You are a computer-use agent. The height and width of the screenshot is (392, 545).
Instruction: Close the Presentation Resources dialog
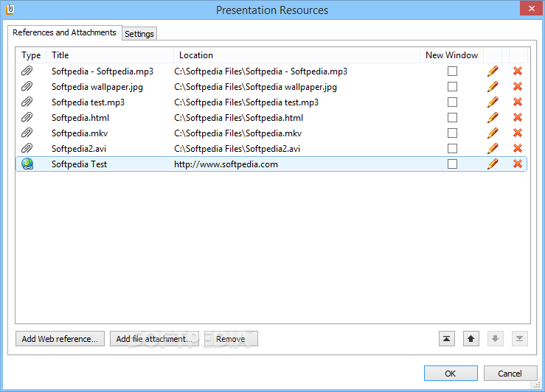[531, 8]
